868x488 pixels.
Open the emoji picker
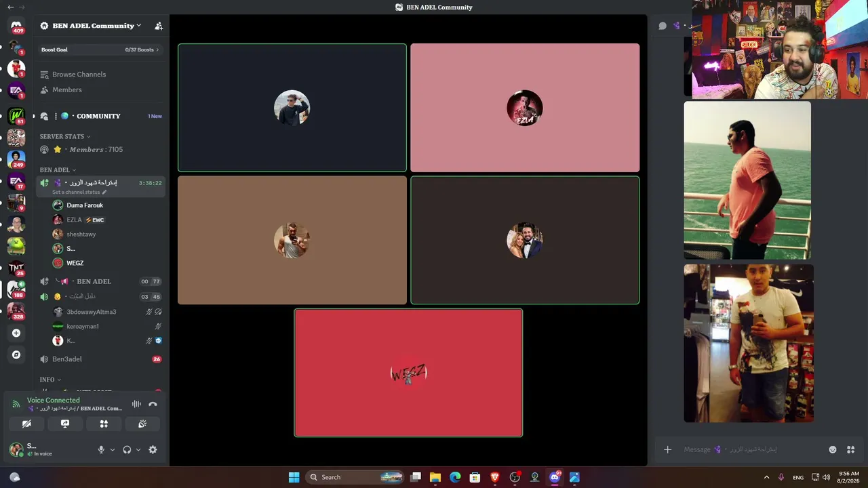coord(833,449)
